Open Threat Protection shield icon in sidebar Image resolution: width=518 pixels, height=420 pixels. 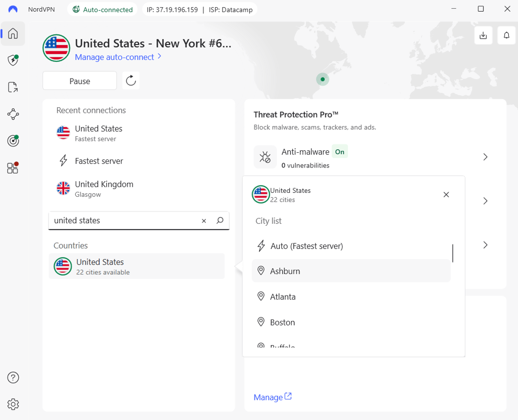pyautogui.click(x=13, y=61)
